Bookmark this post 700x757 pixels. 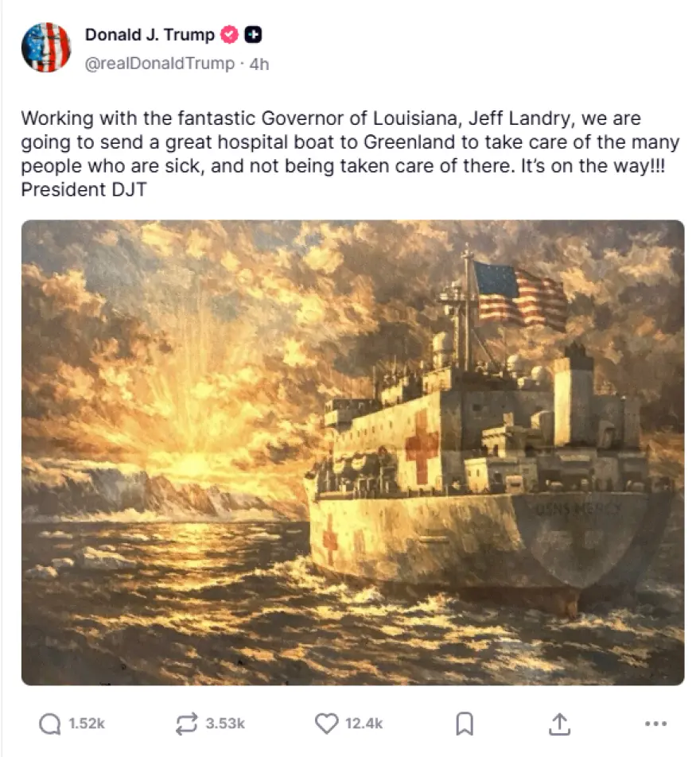click(465, 724)
